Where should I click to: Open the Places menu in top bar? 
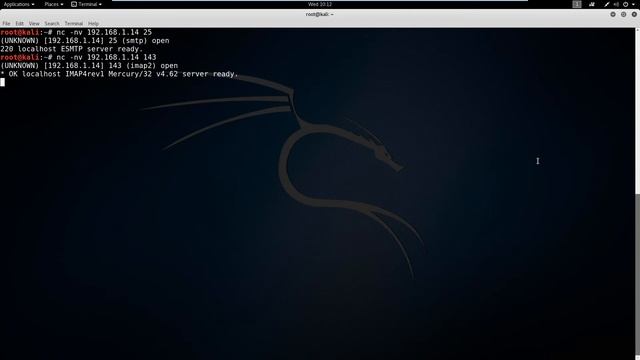click(53, 4)
